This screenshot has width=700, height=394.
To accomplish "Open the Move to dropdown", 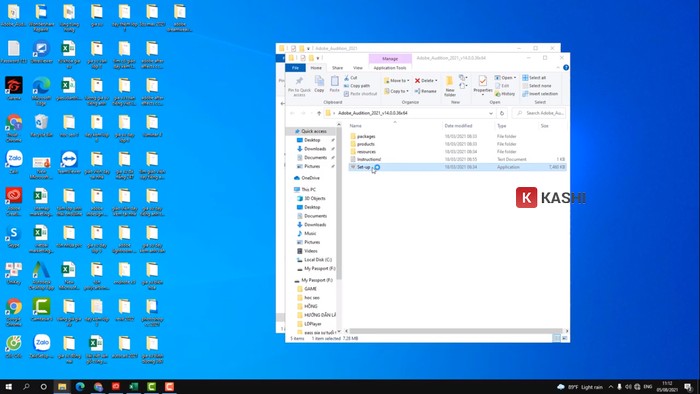I will click(x=396, y=81).
